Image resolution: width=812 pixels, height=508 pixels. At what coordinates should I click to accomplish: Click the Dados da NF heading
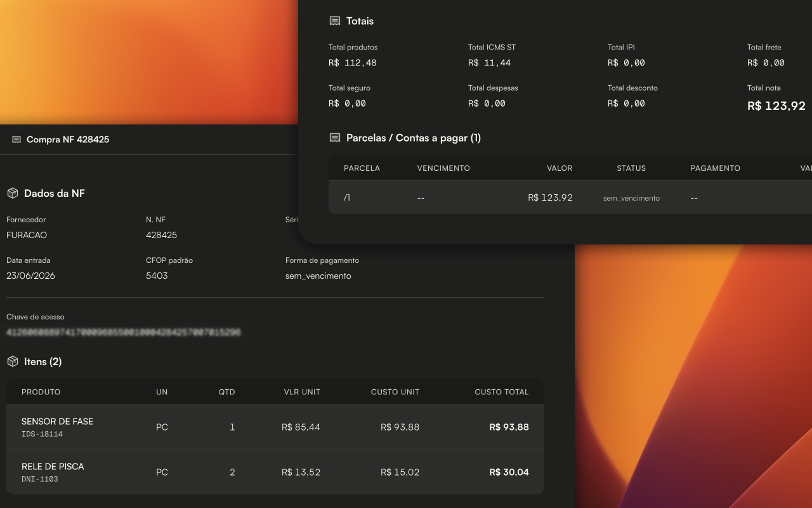pyautogui.click(x=55, y=194)
